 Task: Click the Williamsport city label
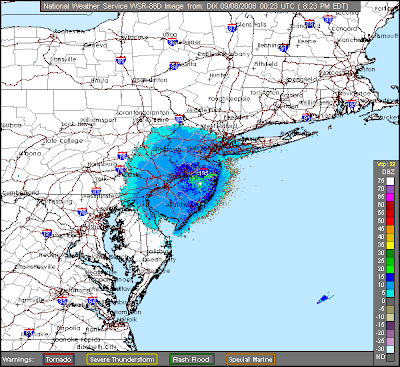click(x=98, y=120)
